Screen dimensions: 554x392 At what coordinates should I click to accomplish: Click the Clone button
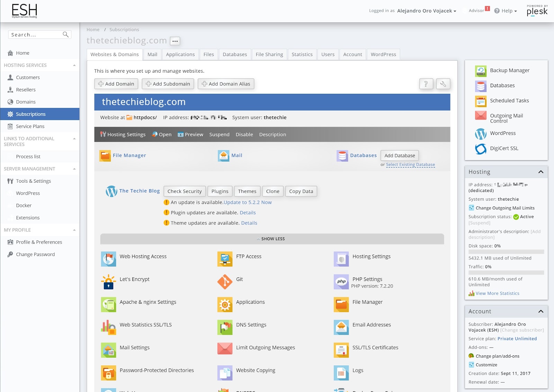click(272, 191)
